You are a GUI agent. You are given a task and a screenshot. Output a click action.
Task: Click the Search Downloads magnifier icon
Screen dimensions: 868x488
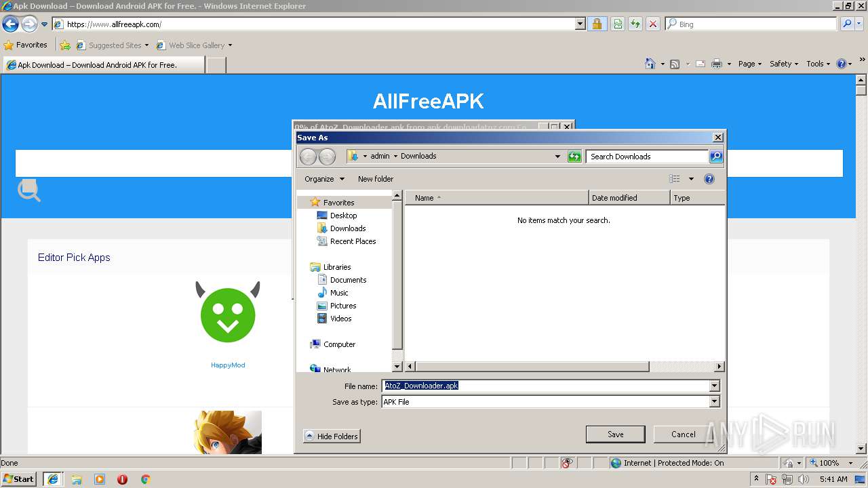coord(716,157)
